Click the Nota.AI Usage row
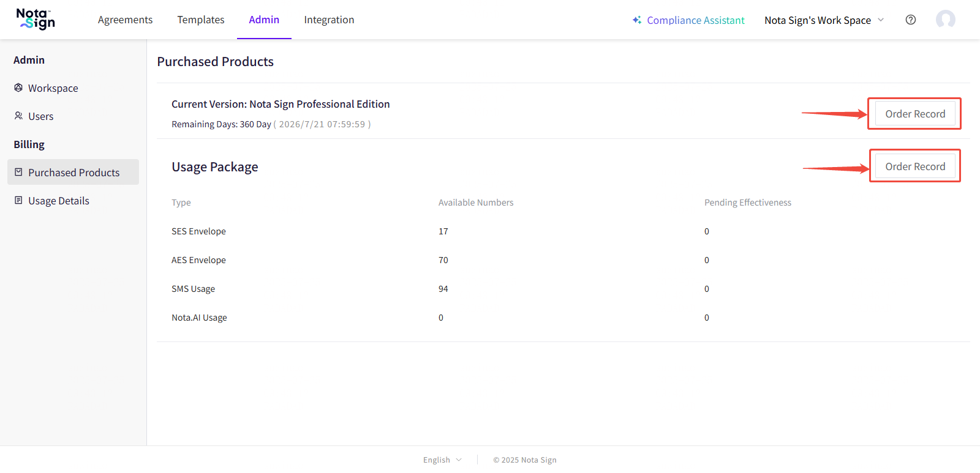The image size is (980, 473). [x=199, y=318]
